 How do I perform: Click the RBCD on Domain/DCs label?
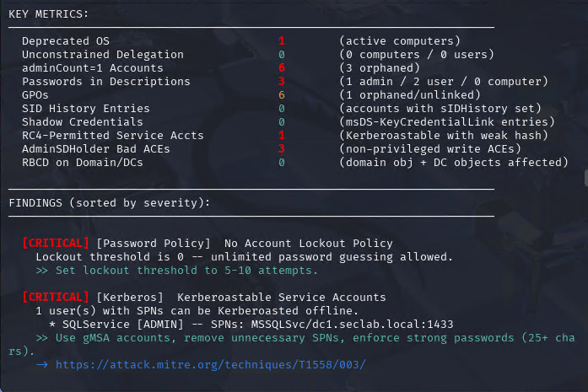click(x=83, y=162)
